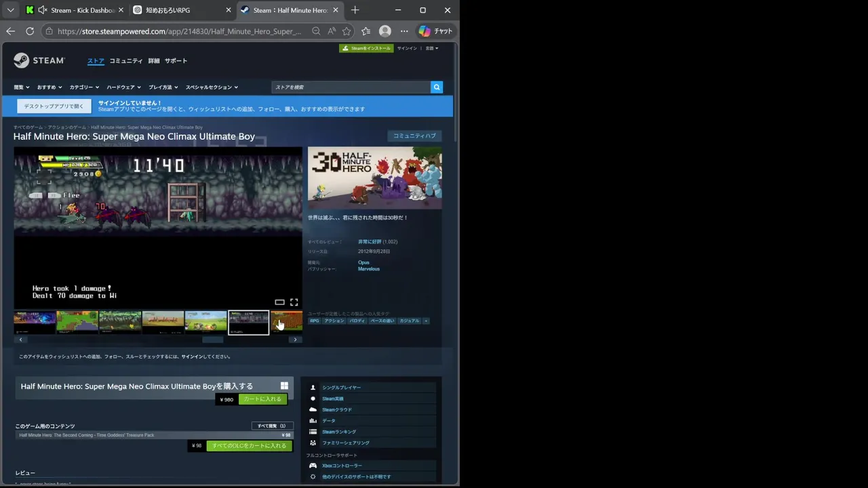Open the Xboxコントローラー support link

371,466
